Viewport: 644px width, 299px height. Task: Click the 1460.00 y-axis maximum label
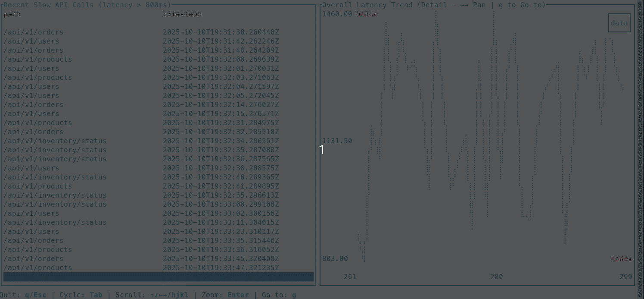337,14
